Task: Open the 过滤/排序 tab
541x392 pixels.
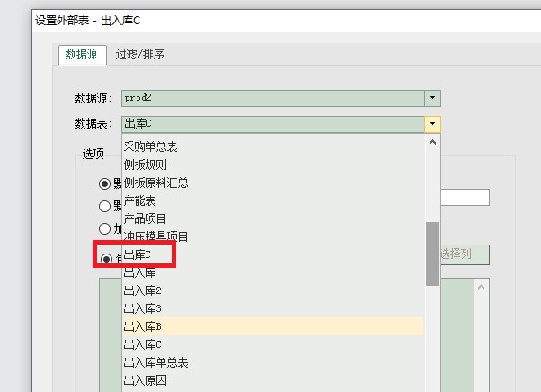Action: coord(139,55)
